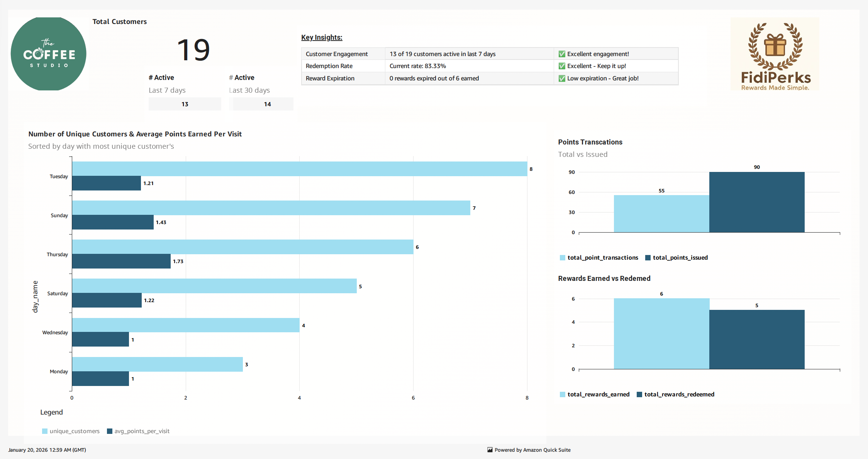Click the Active Last 7 days value 13
This screenshot has width=868, height=459.
pyautogui.click(x=185, y=104)
